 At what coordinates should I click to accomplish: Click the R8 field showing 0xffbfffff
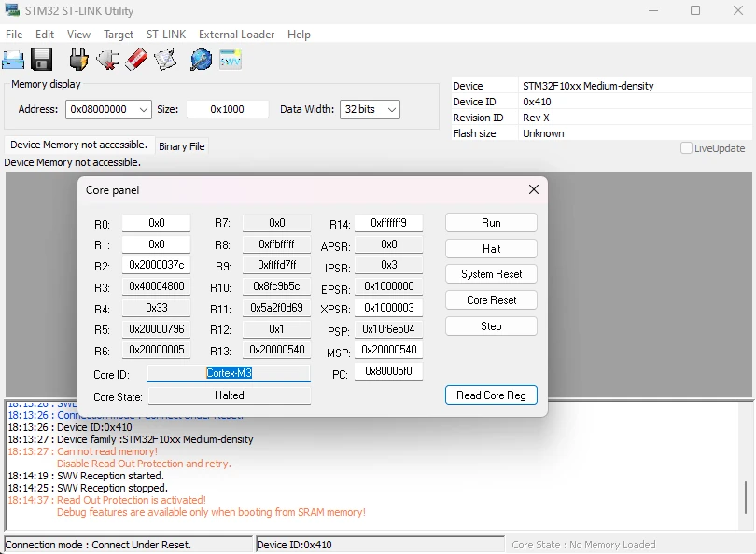pos(277,244)
